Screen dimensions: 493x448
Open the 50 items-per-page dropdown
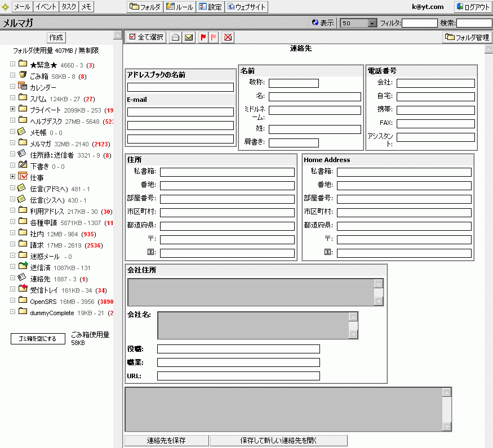[x=372, y=23]
